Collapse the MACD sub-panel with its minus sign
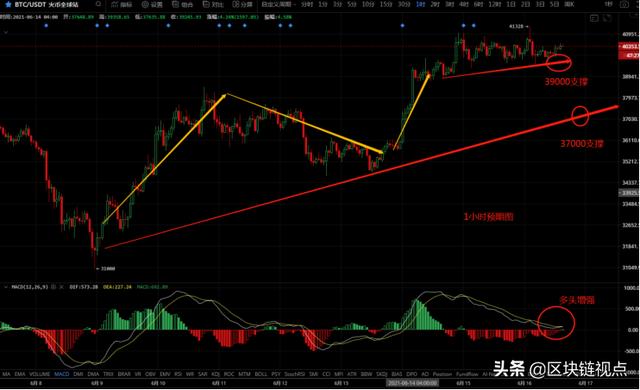The height and width of the screenshot is (390, 640). click(6, 287)
